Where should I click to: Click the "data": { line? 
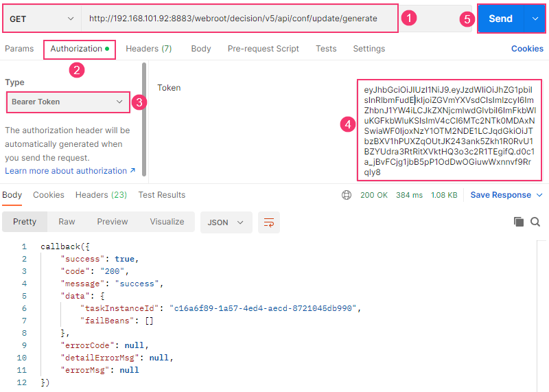(82, 296)
